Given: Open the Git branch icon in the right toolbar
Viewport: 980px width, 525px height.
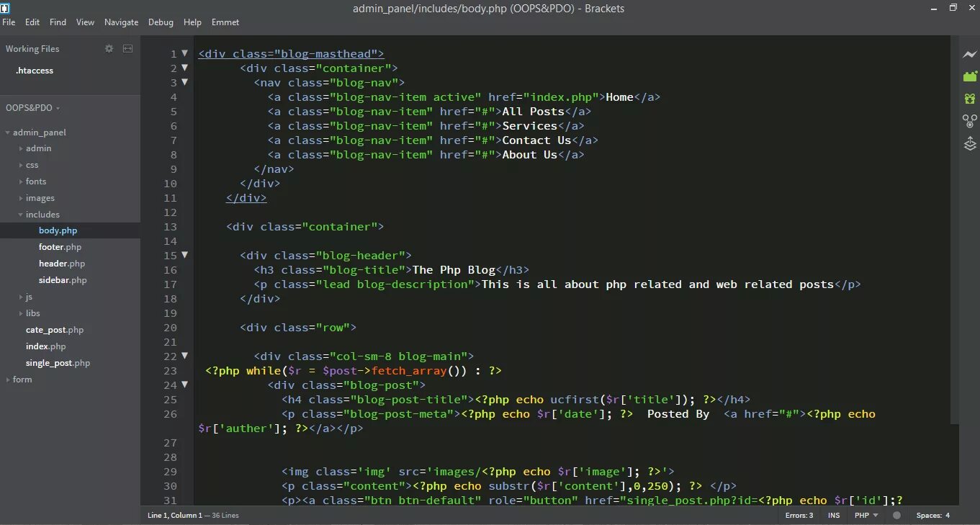Looking at the screenshot, I should (x=970, y=121).
